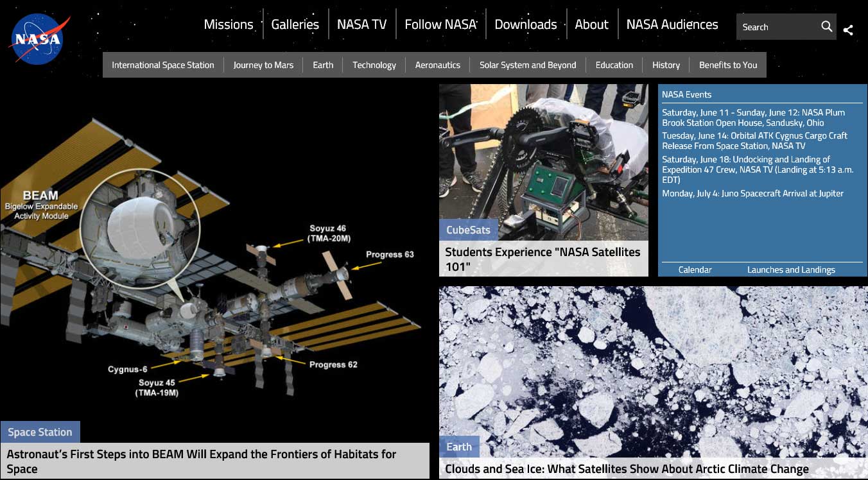868x480 pixels.
Task: Open the Juno Spacecraft Arrival event
Action: [752, 193]
